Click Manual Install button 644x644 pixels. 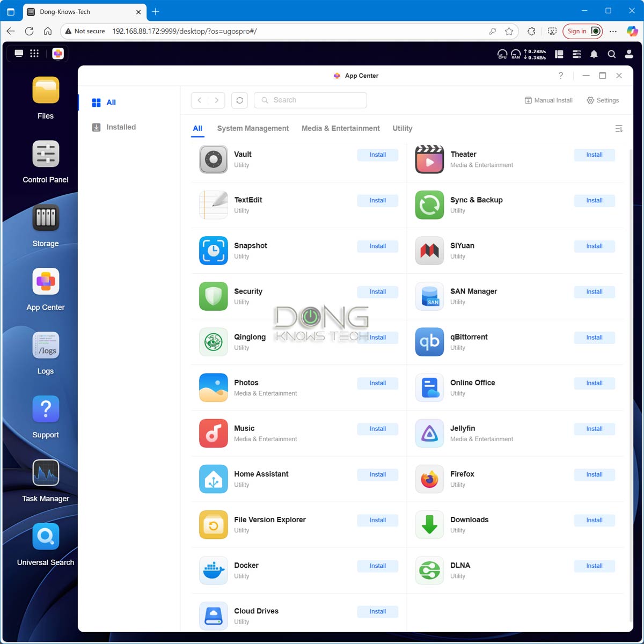(548, 100)
